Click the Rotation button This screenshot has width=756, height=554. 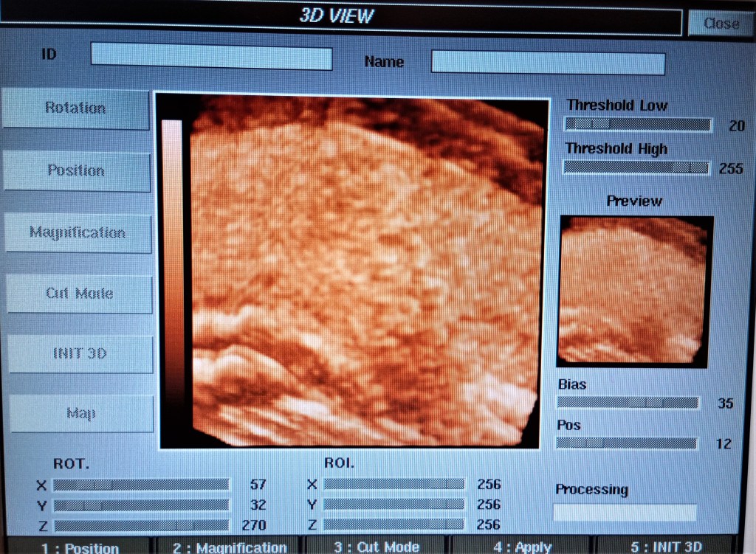(76, 108)
